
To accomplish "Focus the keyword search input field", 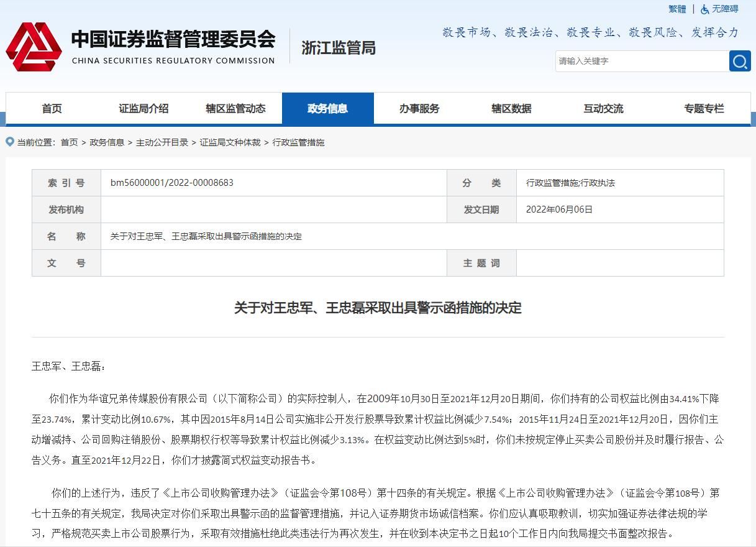I will coord(641,61).
